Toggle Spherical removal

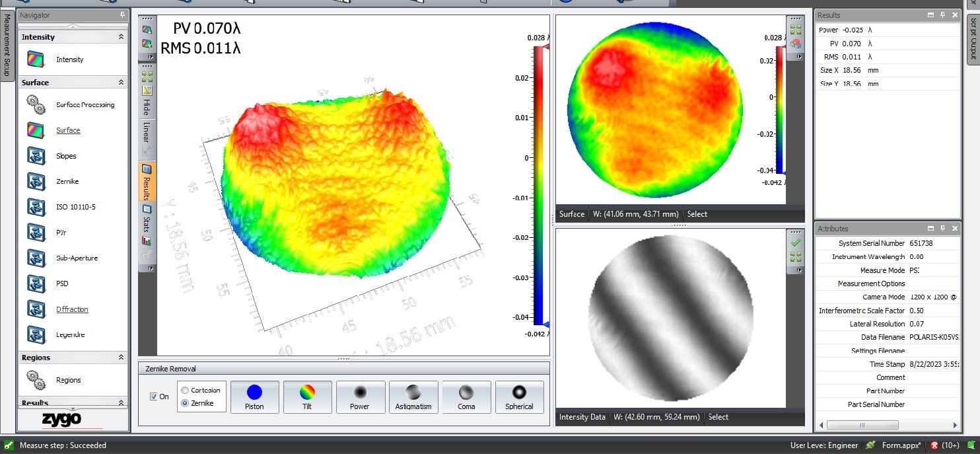coord(519,397)
